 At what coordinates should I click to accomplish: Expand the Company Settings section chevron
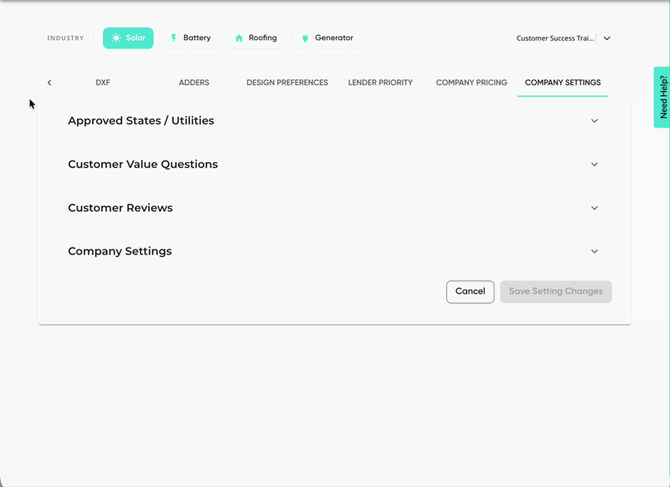coord(594,251)
